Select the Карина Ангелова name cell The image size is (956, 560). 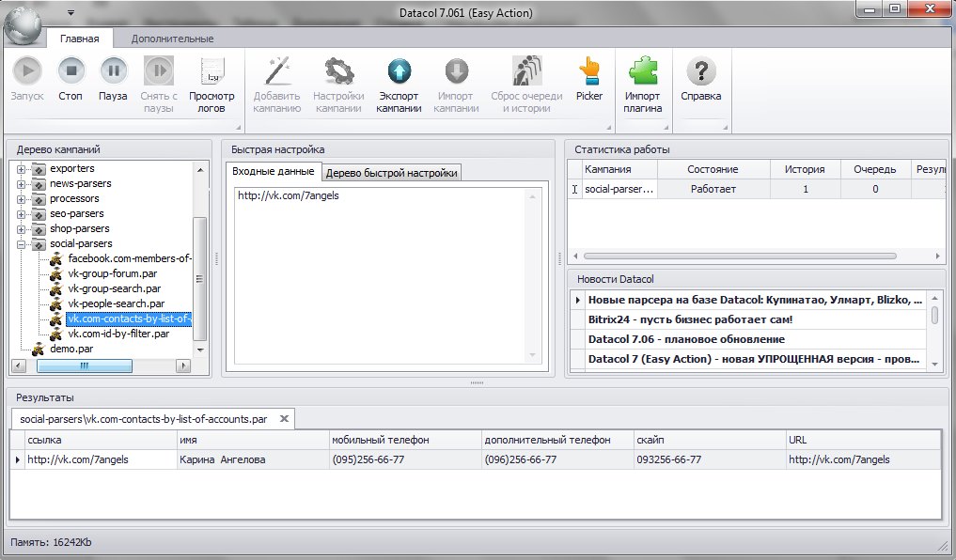coord(253,459)
